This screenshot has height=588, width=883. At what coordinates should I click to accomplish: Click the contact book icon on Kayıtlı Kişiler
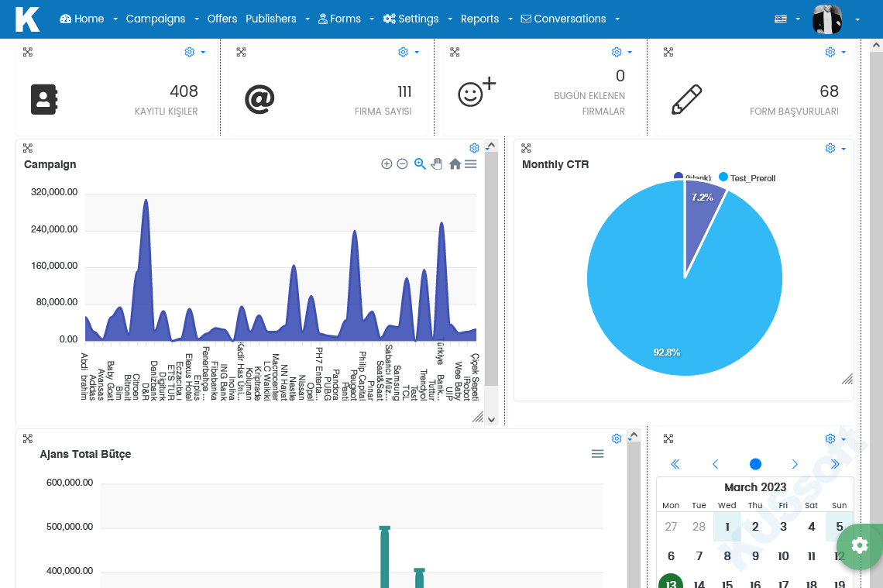[44, 99]
